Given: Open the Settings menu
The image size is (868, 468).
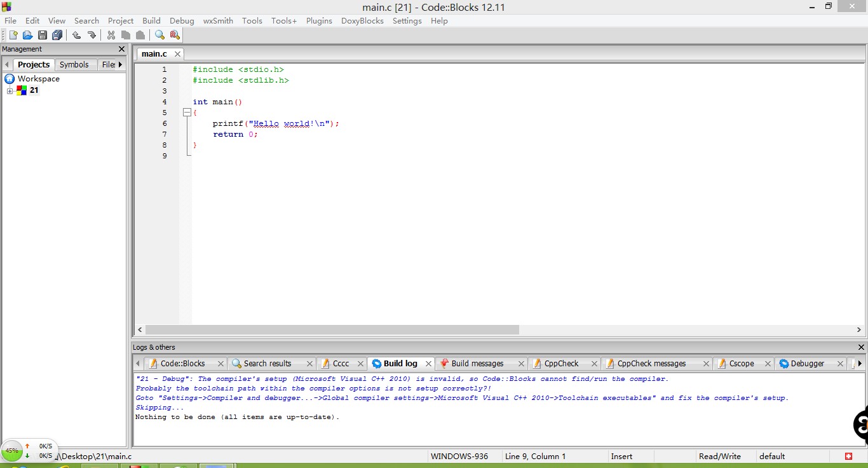Looking at the screenshot, I should coord(407,20).
